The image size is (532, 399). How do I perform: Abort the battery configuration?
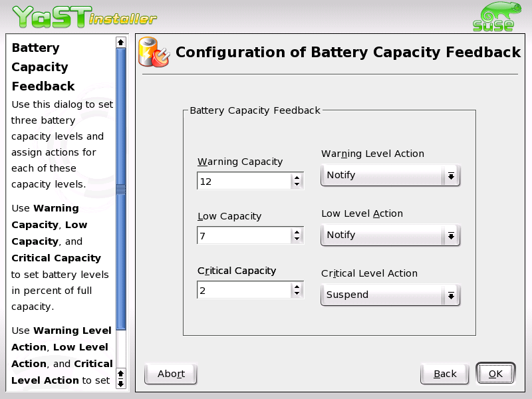[170, 373]
